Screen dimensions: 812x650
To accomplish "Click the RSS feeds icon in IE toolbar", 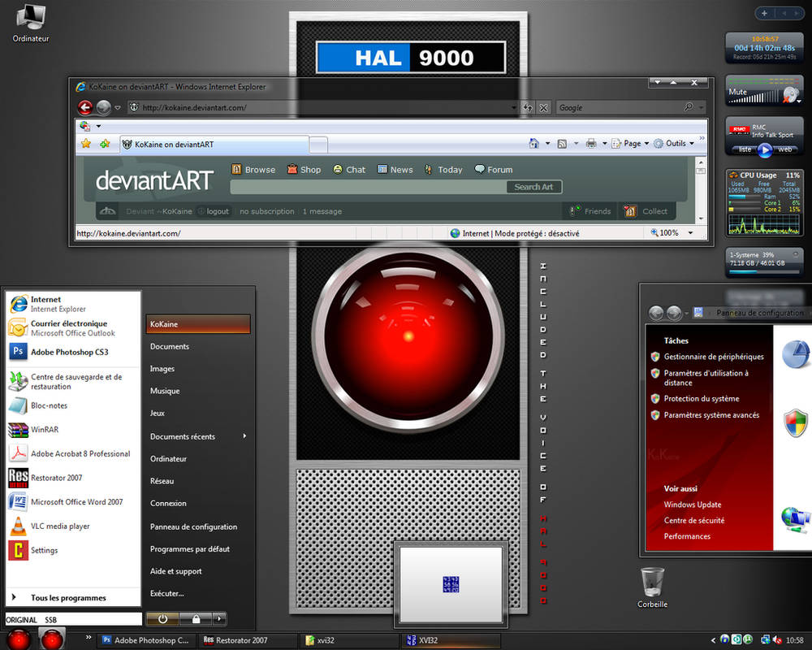I will (562, 144).
